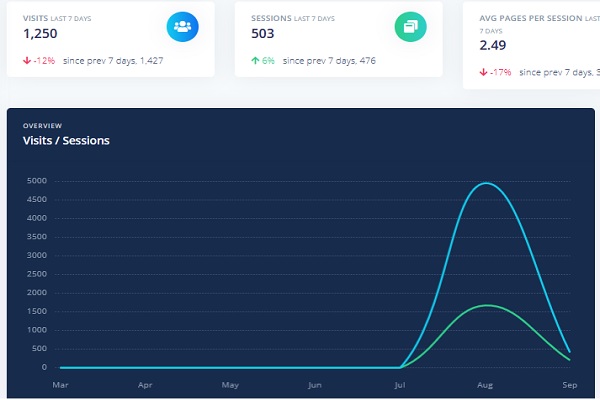The height and width of the screenshot is (400, 600).
Task: Click the green up arrow beside 6%
Action: point(255,60)
